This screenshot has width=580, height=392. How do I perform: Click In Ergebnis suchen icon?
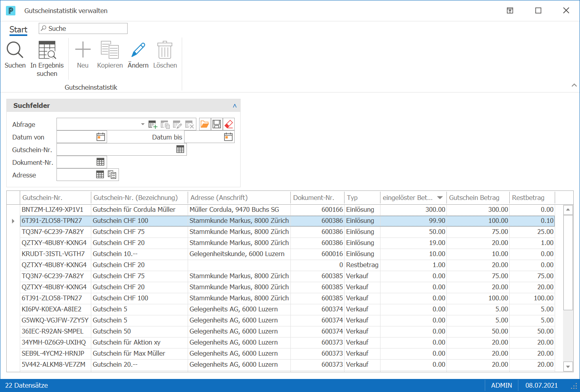47,50
